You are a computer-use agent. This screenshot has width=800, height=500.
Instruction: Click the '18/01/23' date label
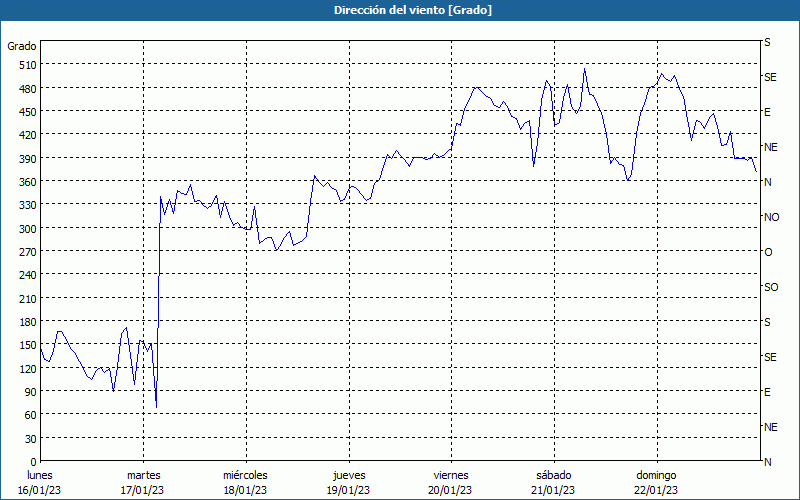(245, 490)
